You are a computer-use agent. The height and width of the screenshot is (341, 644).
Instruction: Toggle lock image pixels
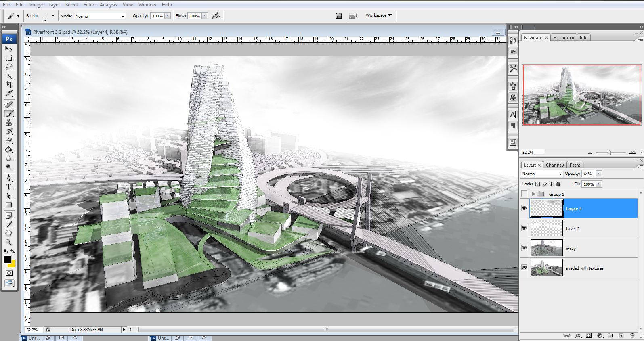(544, 184)
